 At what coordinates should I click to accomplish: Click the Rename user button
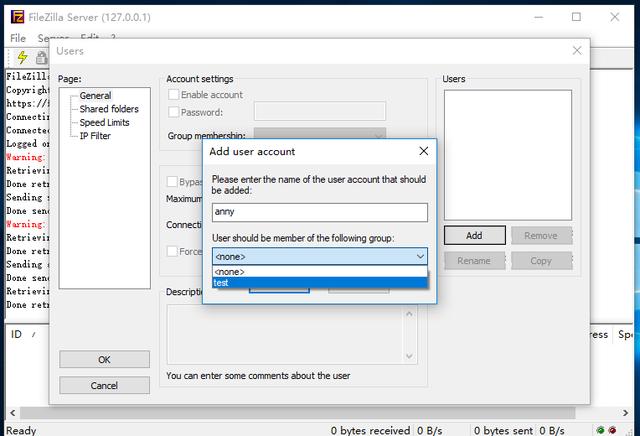pos(474,260)
